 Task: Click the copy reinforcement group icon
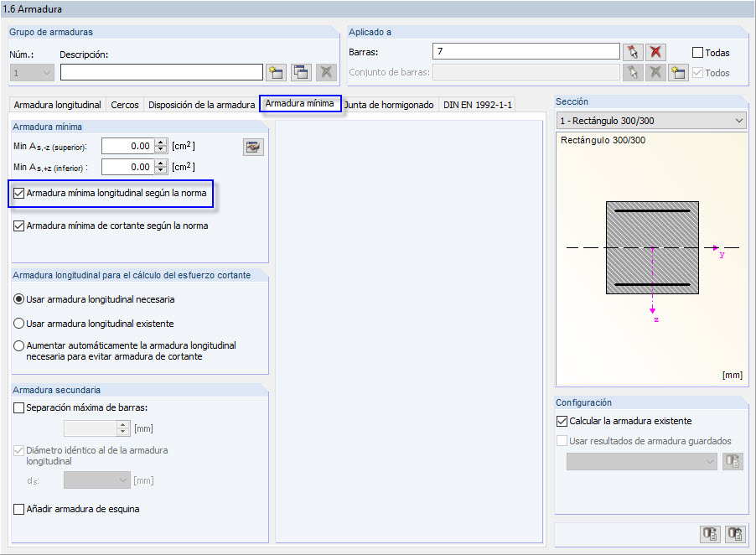click(301, 73)
